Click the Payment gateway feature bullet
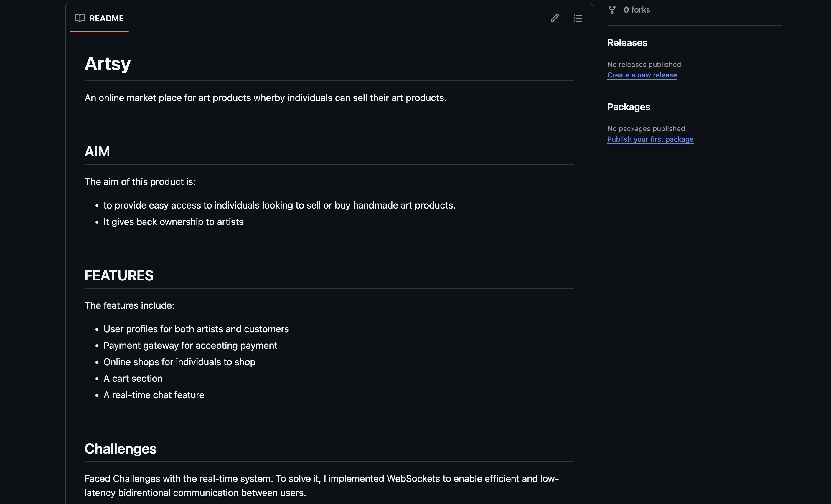Viewport: 831px width, 504px height. (190, 345)
